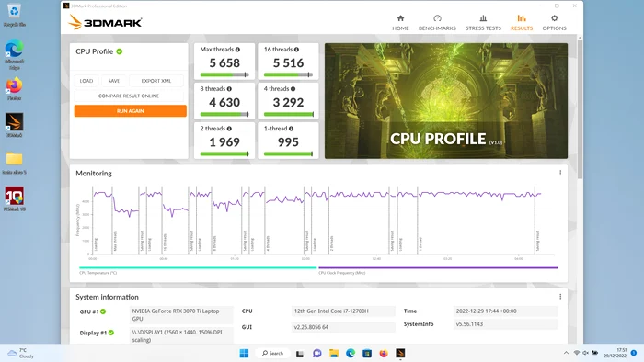Screen dimensions: 644x362
Task: Click info icon beside 16 threads
Action: [296, 50]
